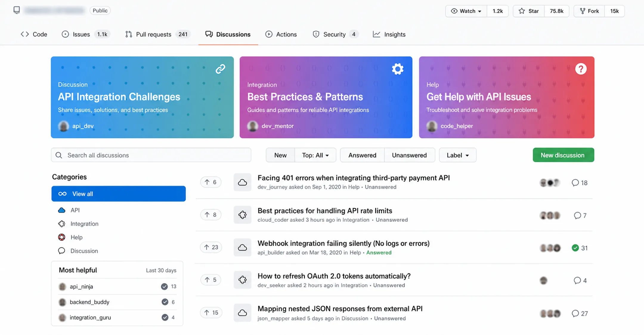Image resolution: width=644 pixels, height=335 pixels.
Task: Open the Get Help with API Issues card
Action: coord(507,97)
